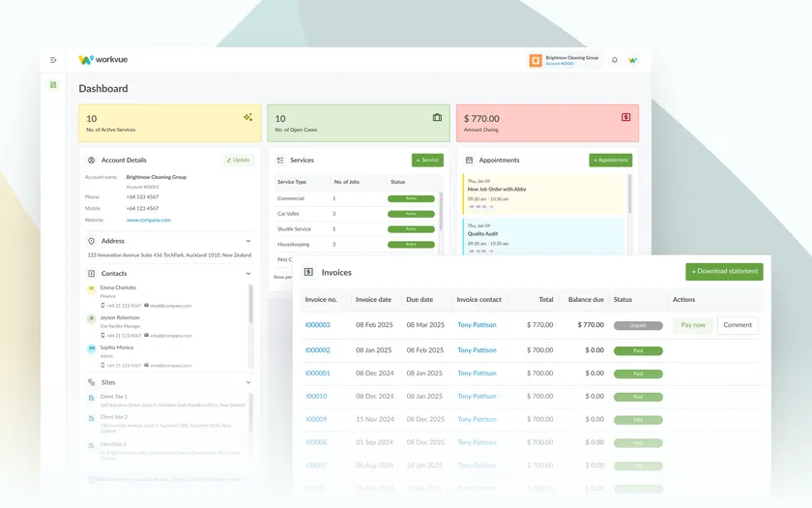This screenshot has height=508, width=812.
Task: Click Jayson Robertson's email icon
Action: [x=147, y=336]
